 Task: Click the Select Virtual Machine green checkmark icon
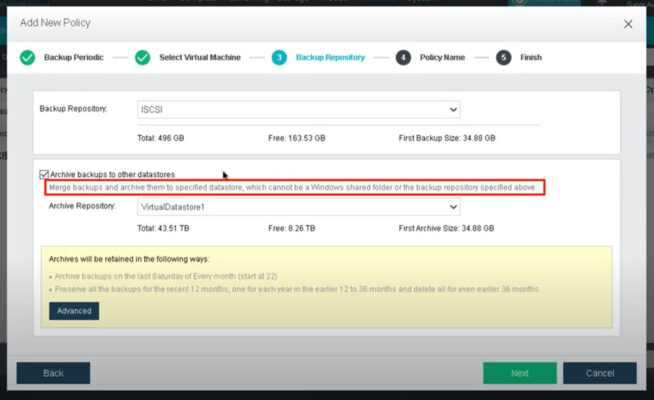coord(142,58)
